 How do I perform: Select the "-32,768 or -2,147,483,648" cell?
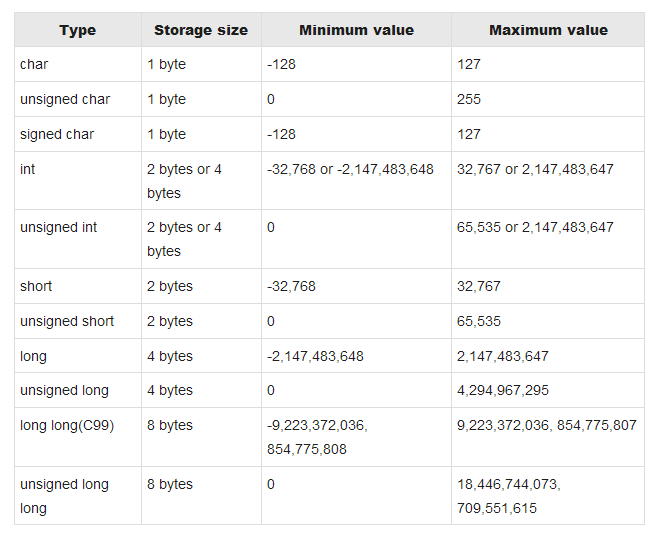(x=350, y=169)
